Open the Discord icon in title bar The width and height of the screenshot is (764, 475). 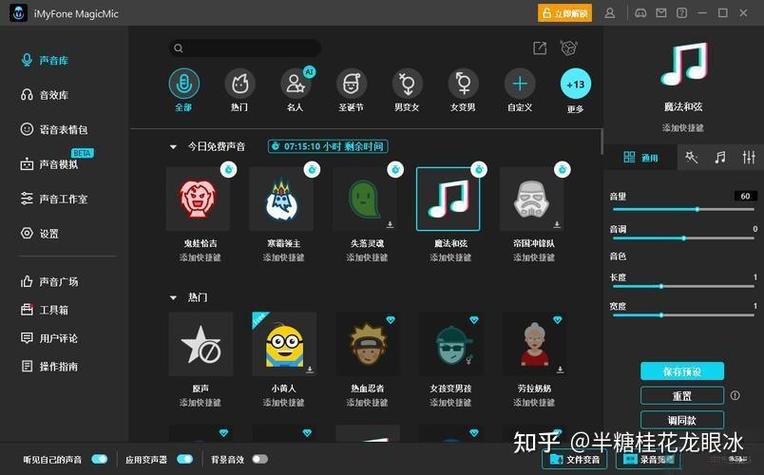tap(640, 13)
